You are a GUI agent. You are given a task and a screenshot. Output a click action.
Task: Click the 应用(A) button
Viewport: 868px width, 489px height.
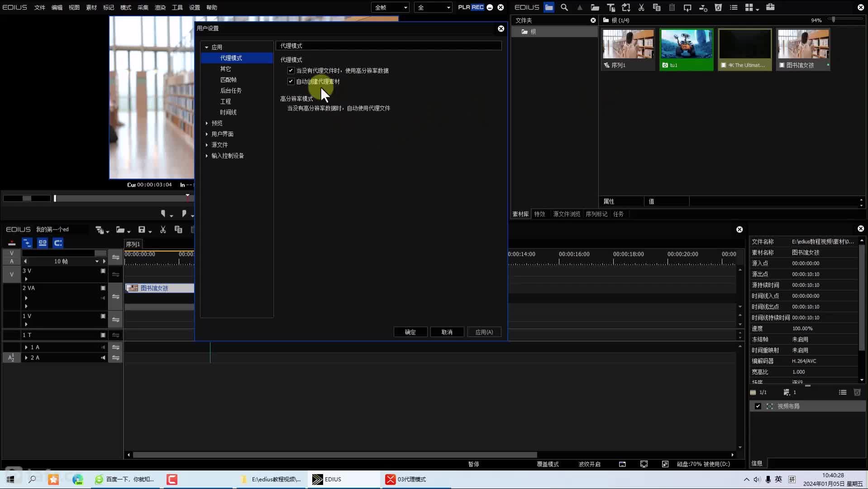(x=484, y=332)
